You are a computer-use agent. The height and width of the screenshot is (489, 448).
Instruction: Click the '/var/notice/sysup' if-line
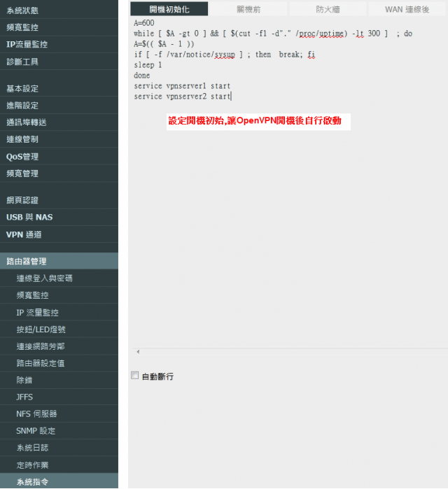click(x=224, y=55)
